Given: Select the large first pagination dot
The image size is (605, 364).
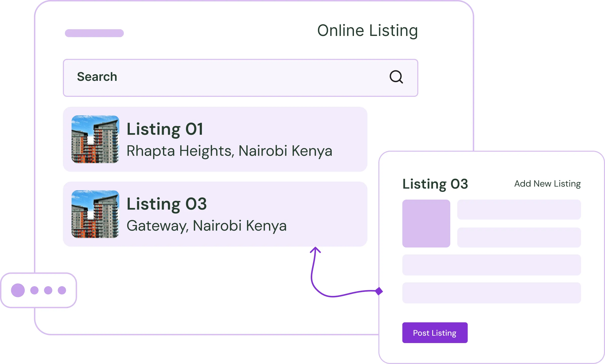Looking at the screenshot, I should click(x=18, y=290).
